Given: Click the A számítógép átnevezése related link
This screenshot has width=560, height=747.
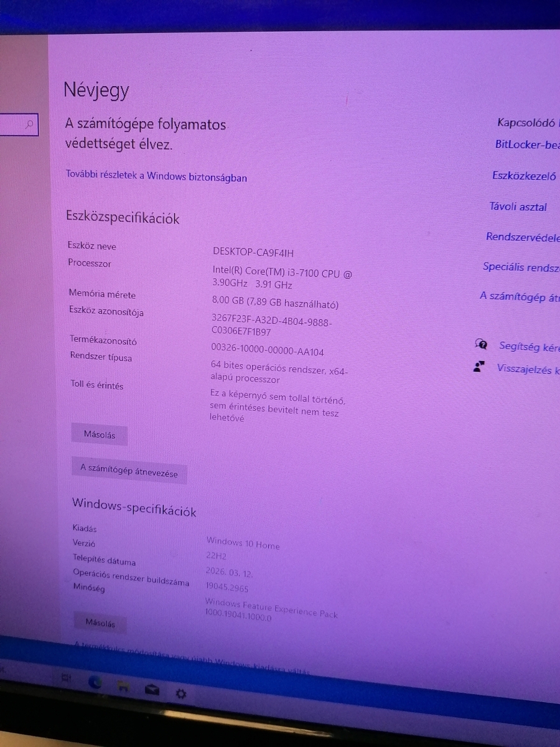Looking at the screenshot, I should (x=520, y=297).
